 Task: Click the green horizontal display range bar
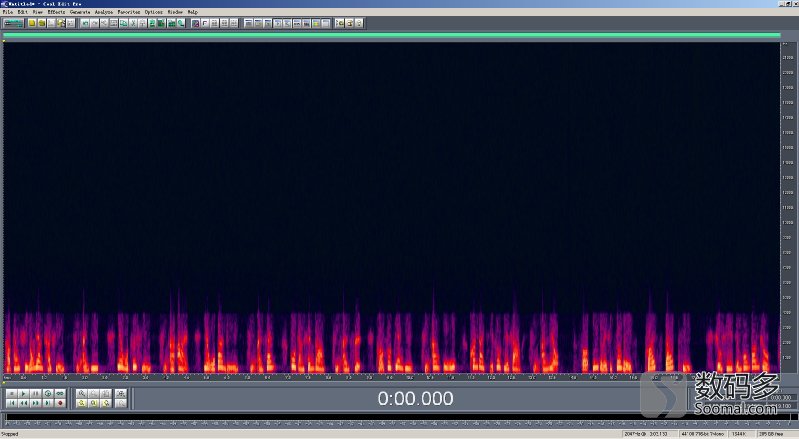click(x=391, y=35)
